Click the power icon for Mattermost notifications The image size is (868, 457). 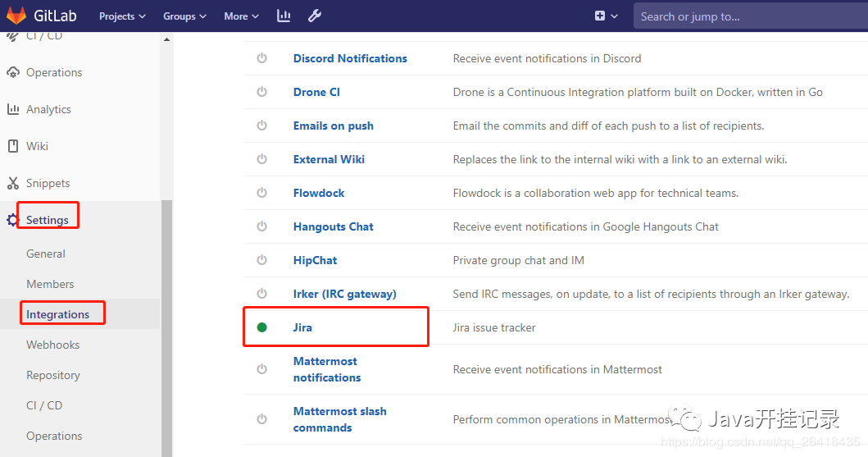(x=261, y=369)
